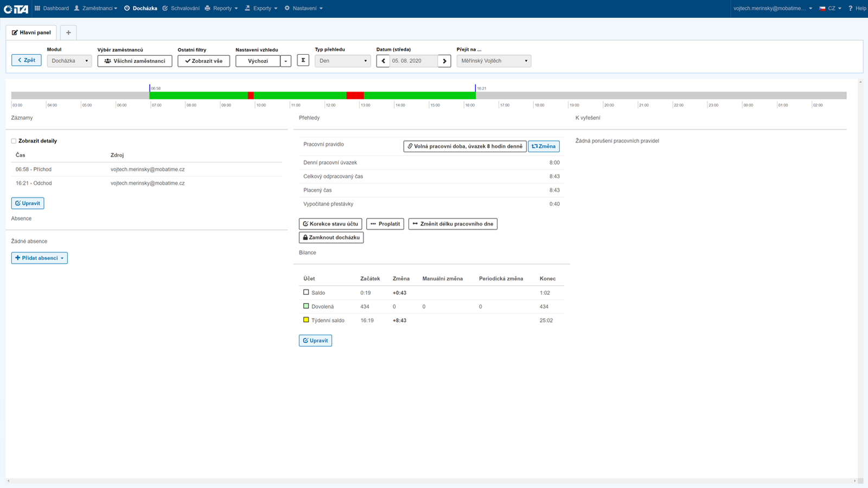Click the sigma summation icon button
Screen dimensions: 868x488
click(x=303, y=61)
